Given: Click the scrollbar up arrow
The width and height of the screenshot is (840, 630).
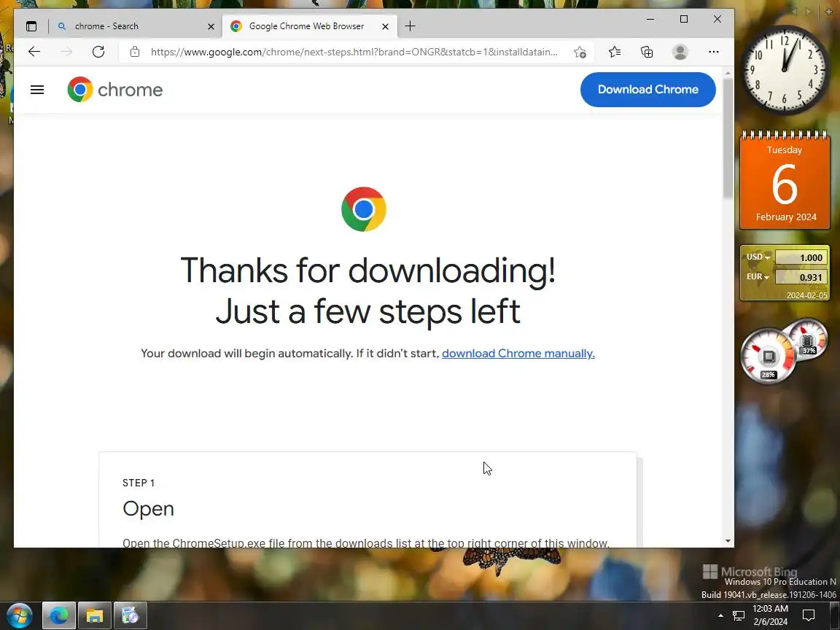Looking at the screenshot, I should (728, 72).
